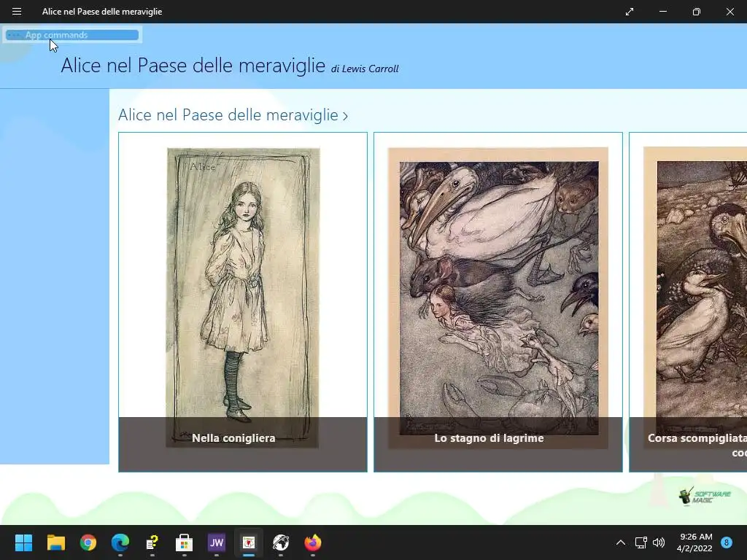Open the notification badge showing 8
747x560 pixels.
(x=727, y=542)
